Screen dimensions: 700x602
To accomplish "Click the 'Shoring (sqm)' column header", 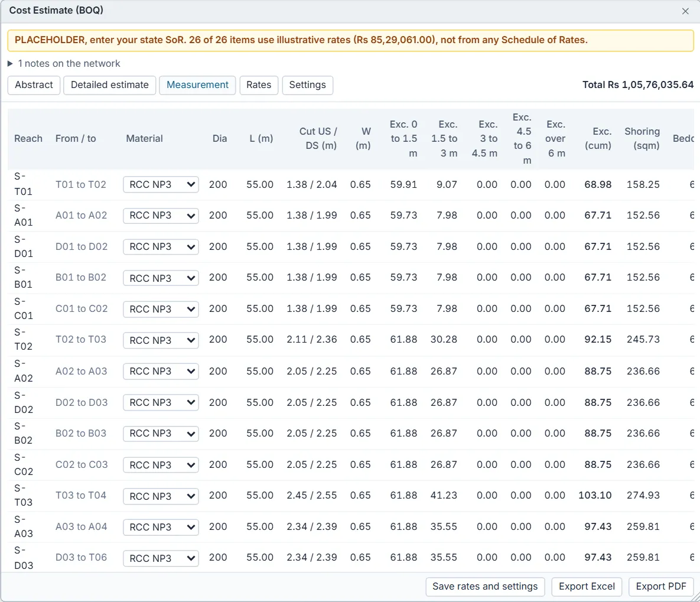I will point(643,138).
